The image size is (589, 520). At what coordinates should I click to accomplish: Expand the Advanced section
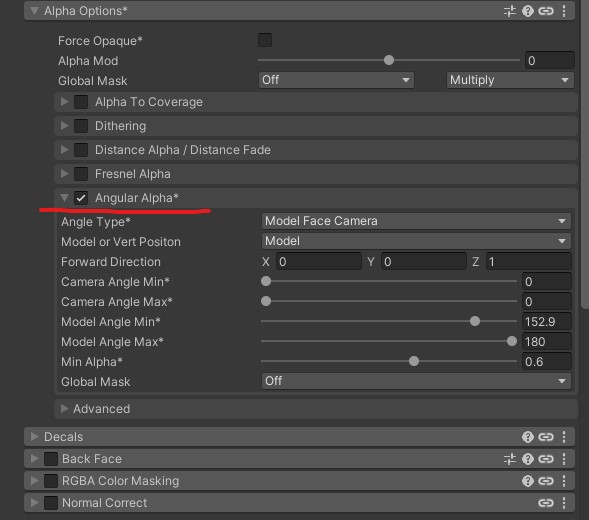[64, 408]
